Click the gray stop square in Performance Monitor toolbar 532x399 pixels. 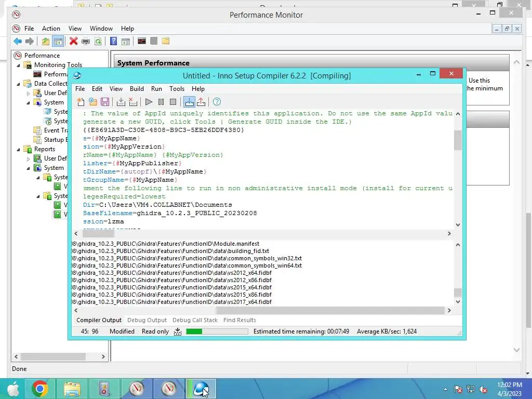pyautogui.click(x=154, y=41)
